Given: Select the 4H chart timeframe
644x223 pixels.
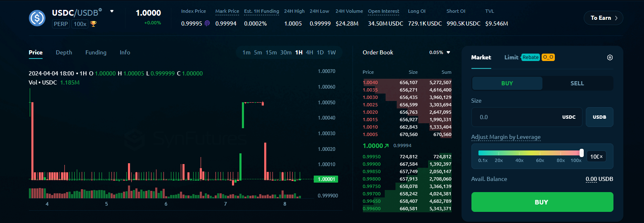Looking at the screenshot, I should point(310,52).
